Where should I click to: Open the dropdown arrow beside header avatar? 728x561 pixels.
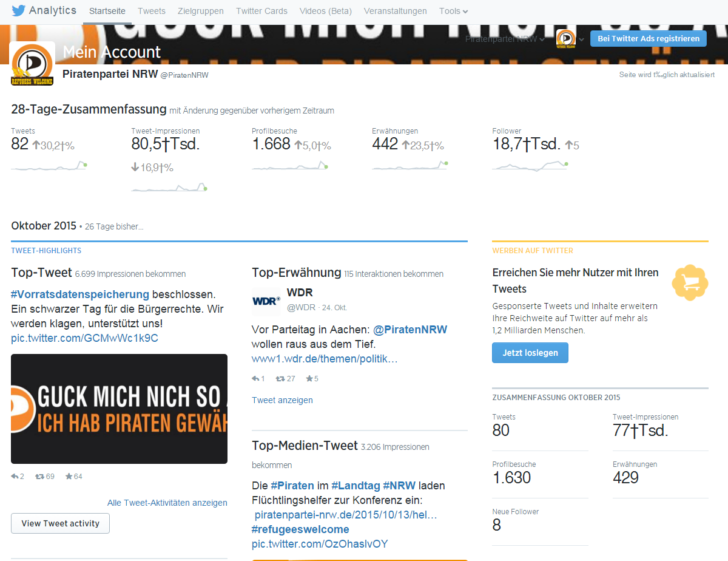pyautogui.click(x=582, y=39)
